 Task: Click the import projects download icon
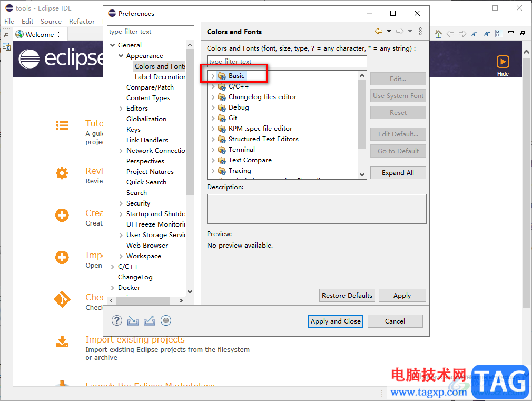tap(62, 341)
